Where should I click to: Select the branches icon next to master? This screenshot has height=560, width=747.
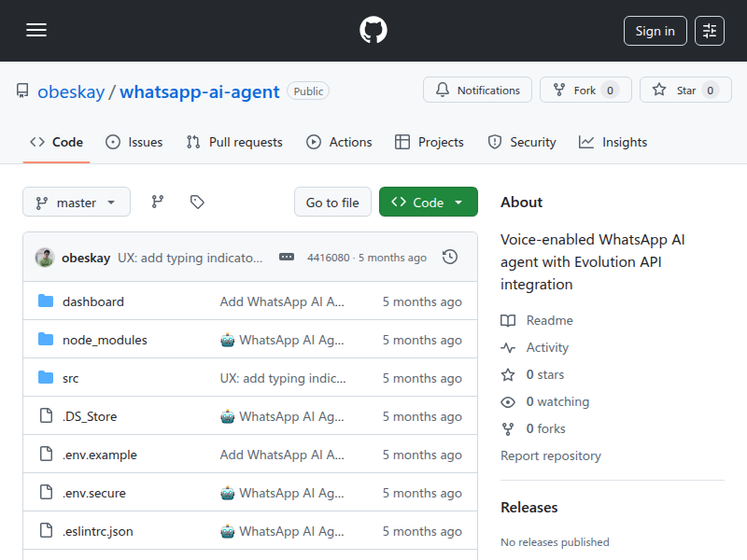(x=157, y=201)
